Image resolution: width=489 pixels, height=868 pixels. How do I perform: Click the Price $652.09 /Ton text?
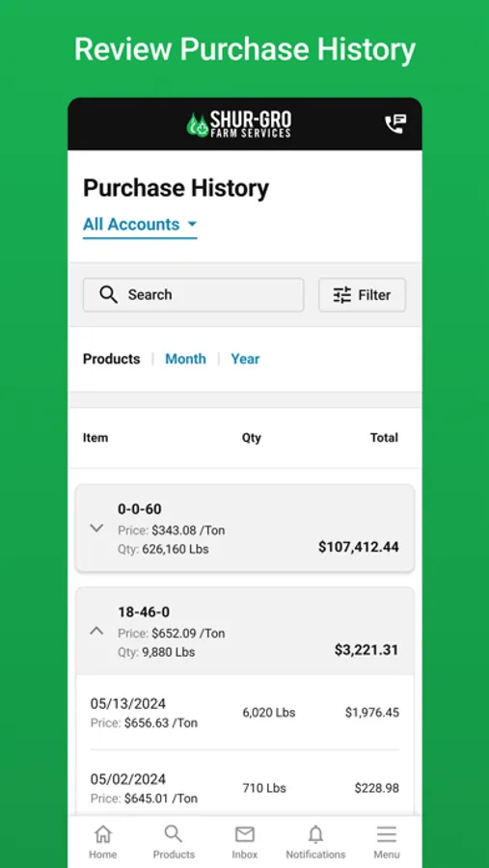[x=171, y=634]
